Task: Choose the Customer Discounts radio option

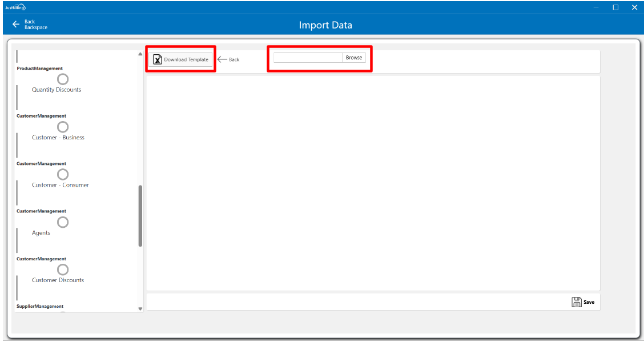Action: [x=63, y=269]
